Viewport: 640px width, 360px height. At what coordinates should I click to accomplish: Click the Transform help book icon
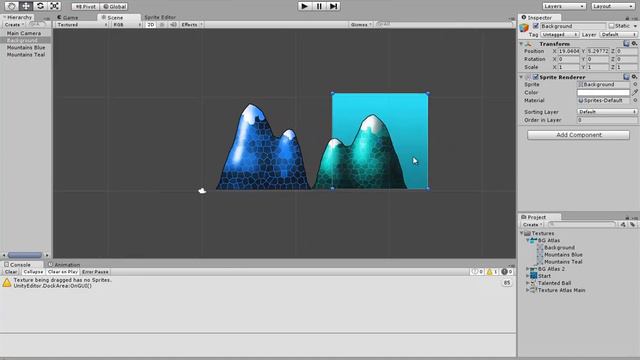point(626,43)
